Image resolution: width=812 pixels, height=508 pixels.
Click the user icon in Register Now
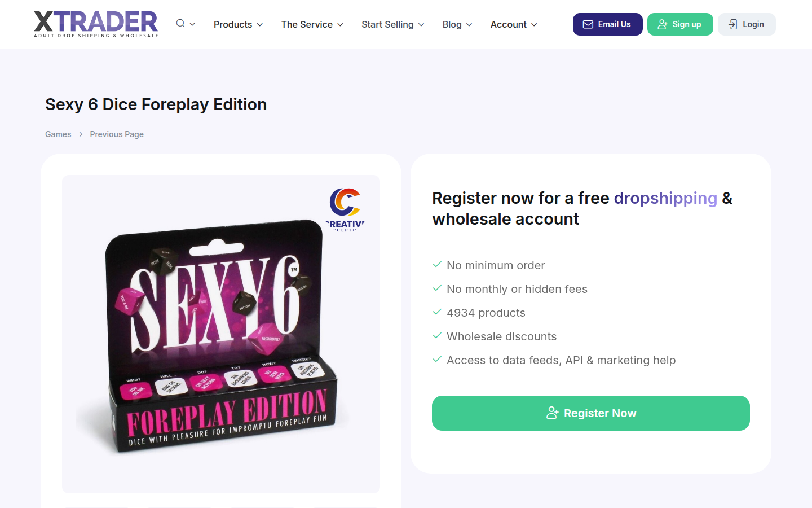[x=552, y=413]
